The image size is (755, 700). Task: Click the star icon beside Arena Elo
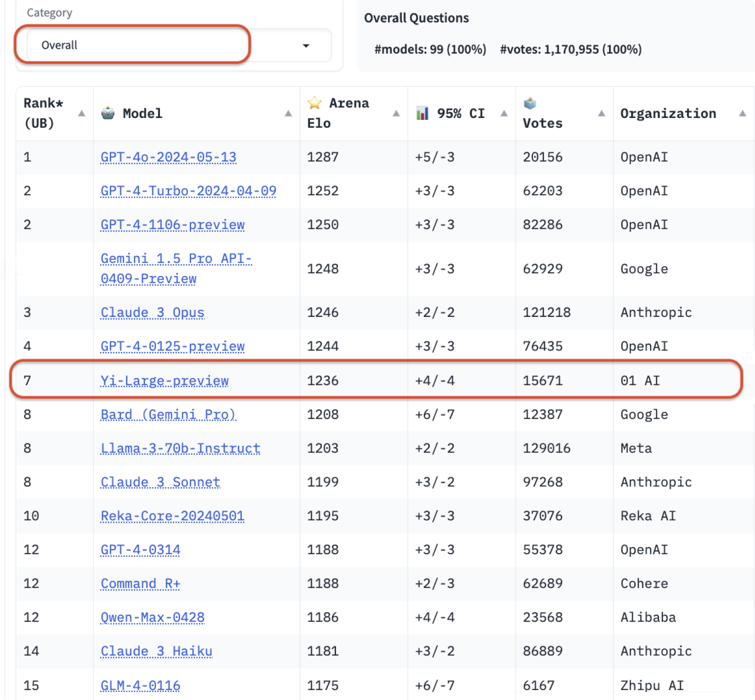[x=314, y=103]
